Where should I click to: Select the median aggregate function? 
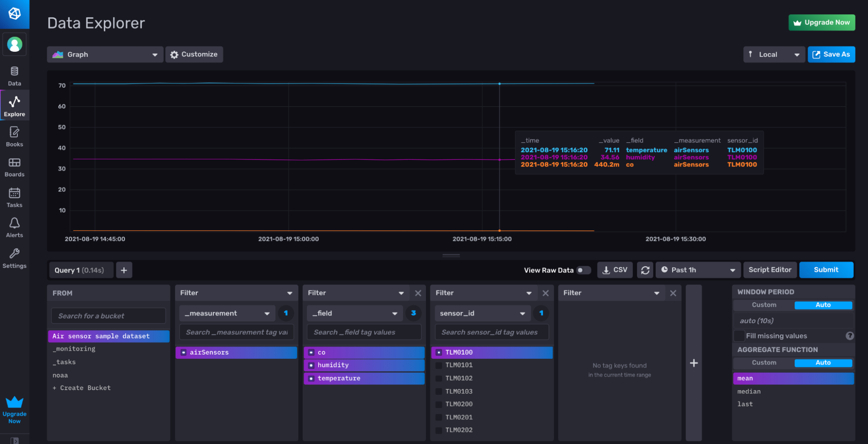point(793,391)
